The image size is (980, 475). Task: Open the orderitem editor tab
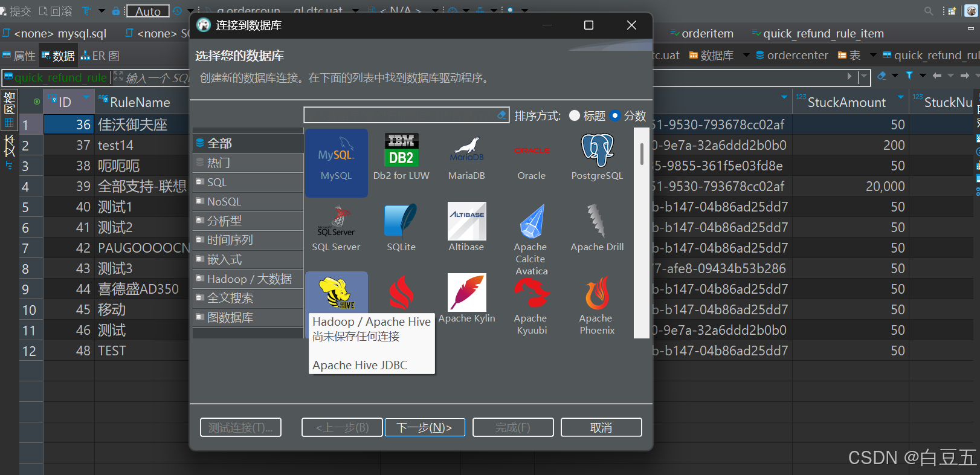tap(701, 33)
